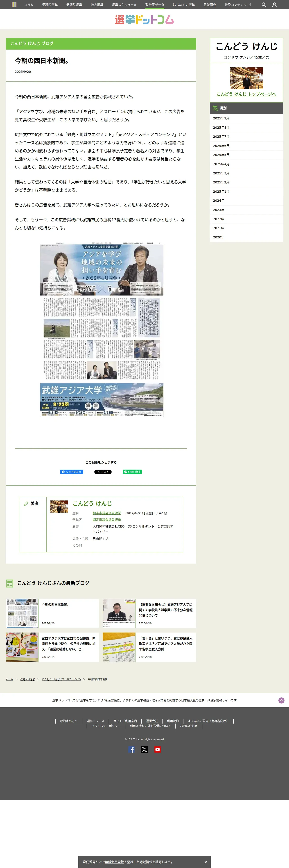Go to ホーム breadcrumb
289x868 pixels.
coord(9,679)
